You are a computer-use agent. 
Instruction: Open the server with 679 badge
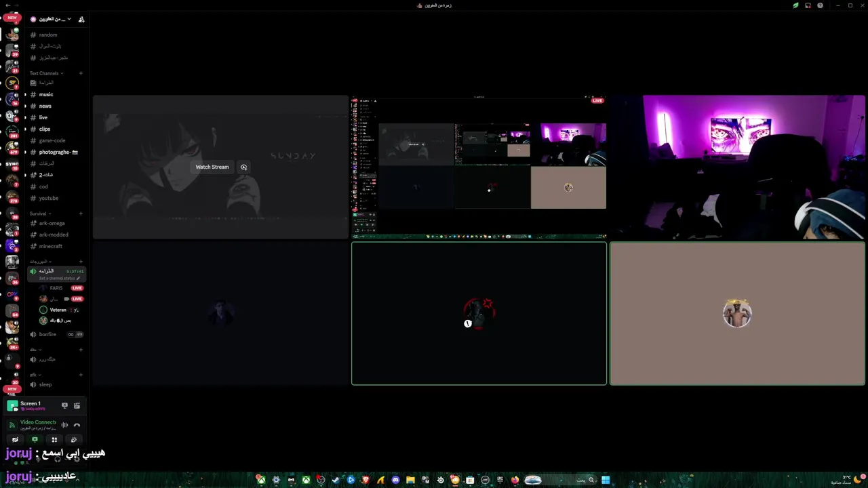12,148
